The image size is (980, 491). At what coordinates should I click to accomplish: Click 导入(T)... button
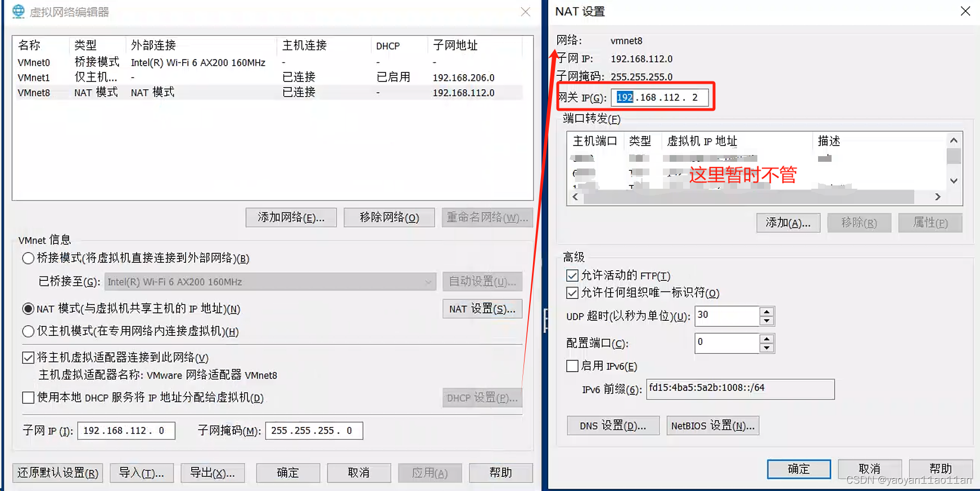click(x=142, y=473)
